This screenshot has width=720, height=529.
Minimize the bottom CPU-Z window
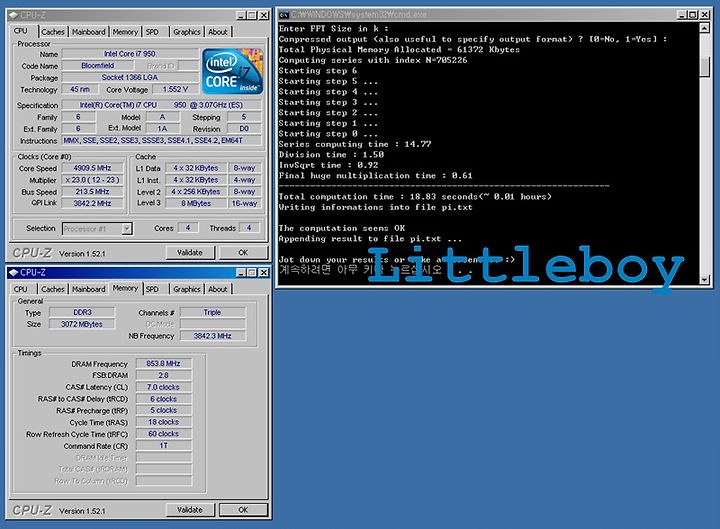[x=242, y=272]
